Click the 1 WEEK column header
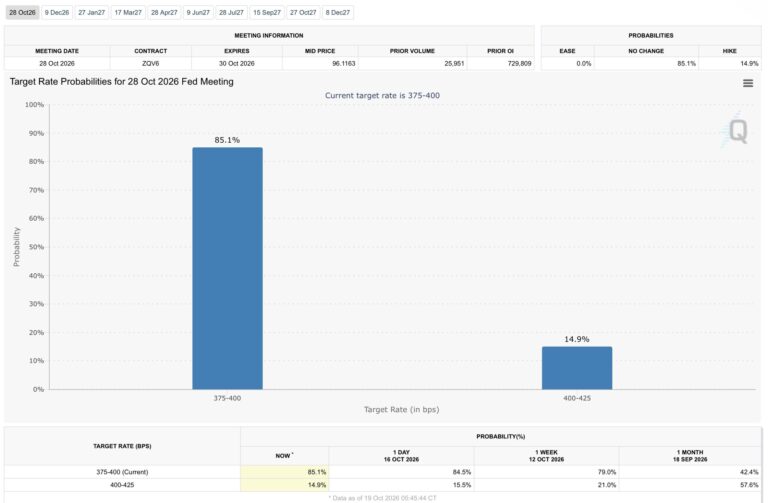This screenshot has height=503, width=768. 547,455
